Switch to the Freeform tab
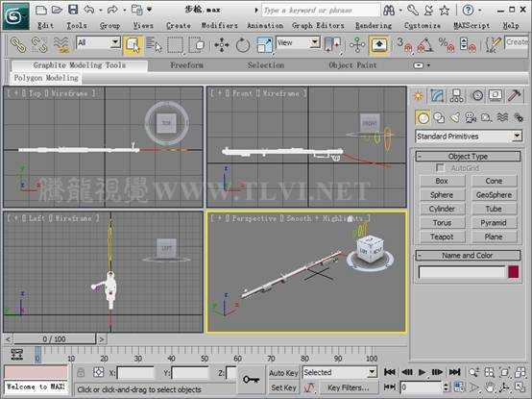 click(x=187, y=65)
